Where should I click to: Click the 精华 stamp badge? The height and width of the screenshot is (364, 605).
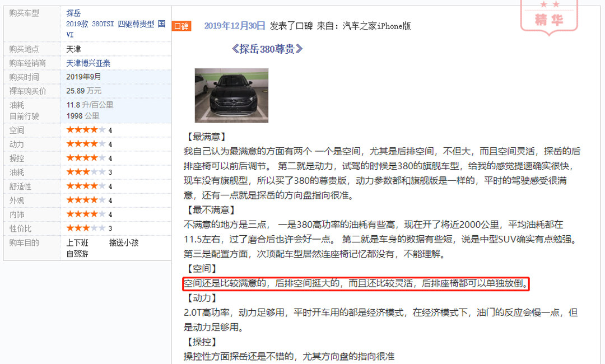pyautogui.click(x=549, y=17)
